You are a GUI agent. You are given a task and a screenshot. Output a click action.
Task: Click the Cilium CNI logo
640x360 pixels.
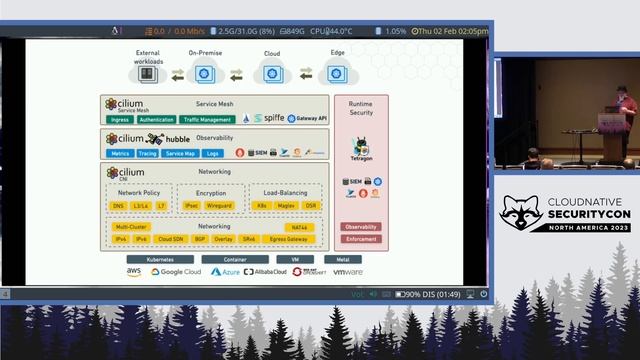[x=125, y=173]
